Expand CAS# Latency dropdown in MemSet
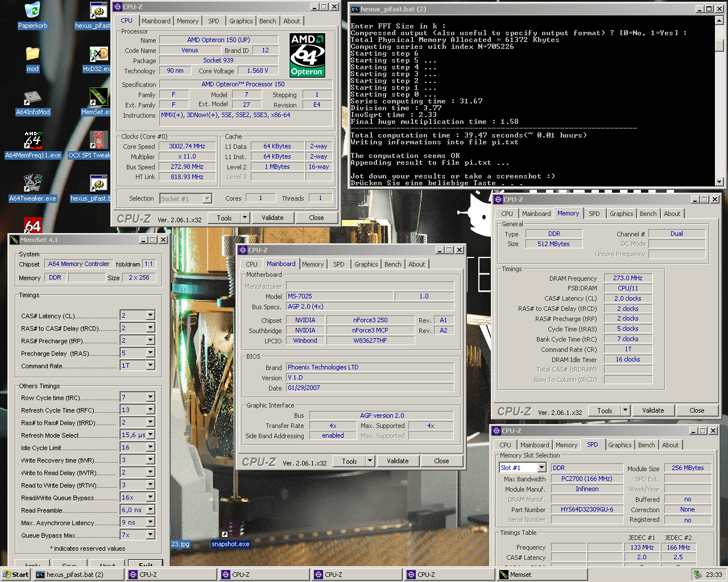The height and width of the screenshot is (582, 728). pos(151,315)
